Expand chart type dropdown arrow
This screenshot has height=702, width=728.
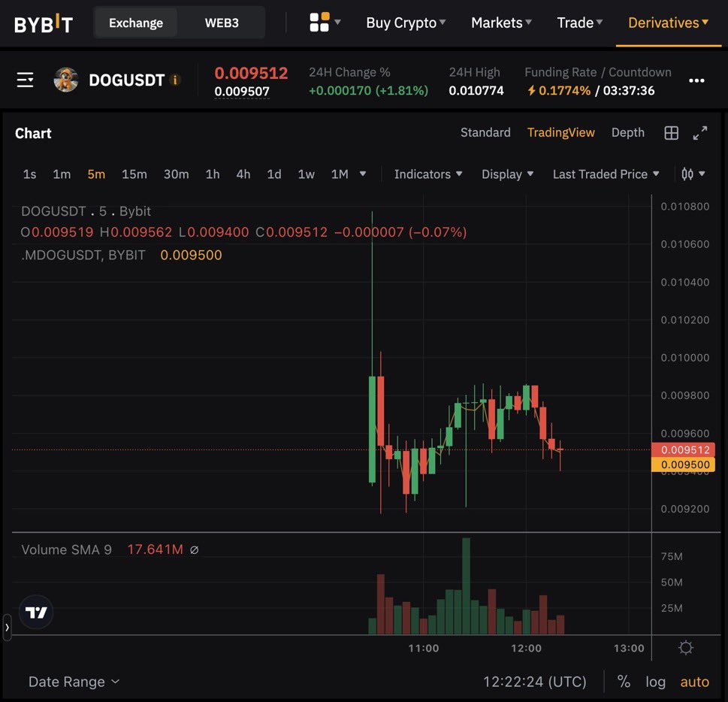coord(702,174)
